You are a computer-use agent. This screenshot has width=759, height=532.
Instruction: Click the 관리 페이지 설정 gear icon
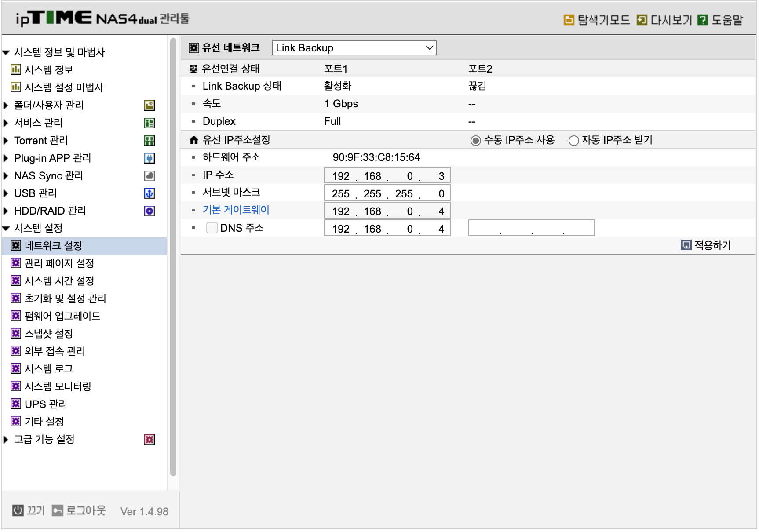16,263
